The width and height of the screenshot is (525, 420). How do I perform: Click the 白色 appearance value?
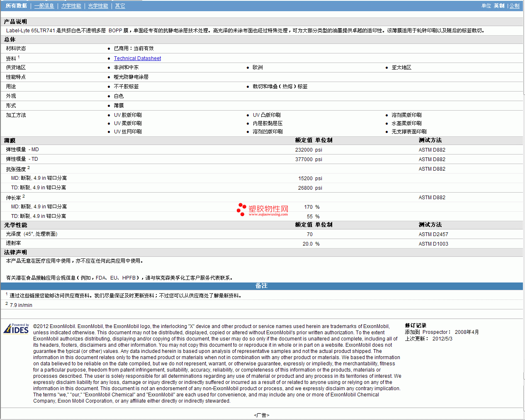coord(119,96)
